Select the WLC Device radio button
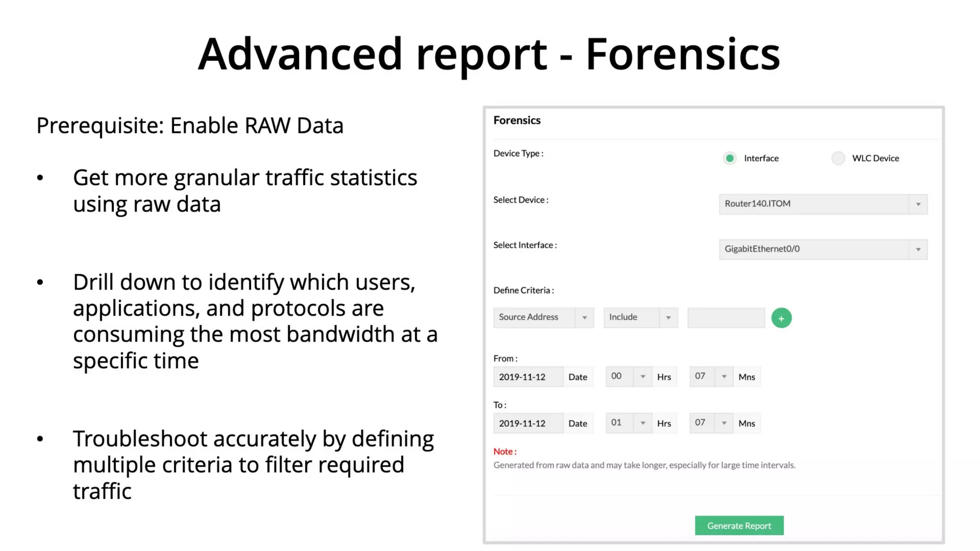Screen dimensions: 980x551 coord(838,158)
